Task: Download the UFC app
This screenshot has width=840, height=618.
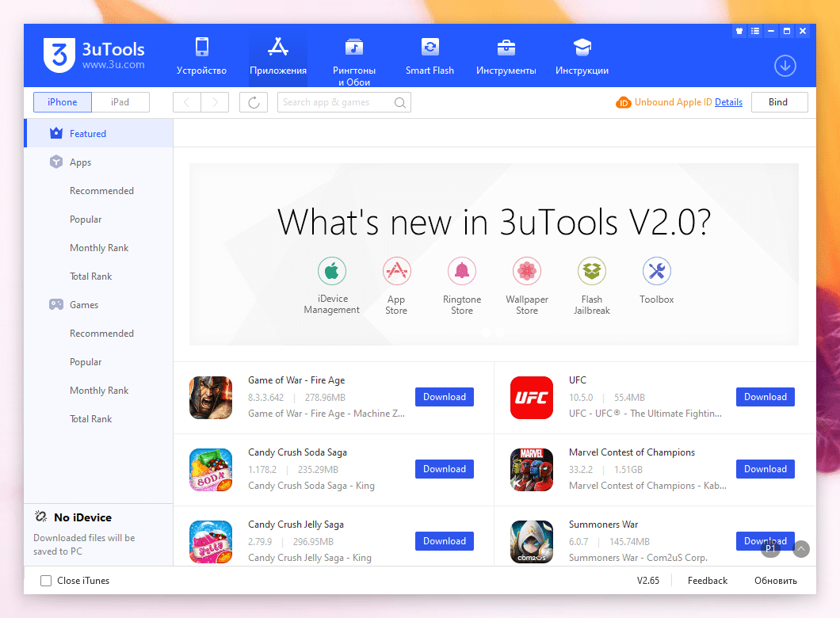Action: click(x=765, y=396)
